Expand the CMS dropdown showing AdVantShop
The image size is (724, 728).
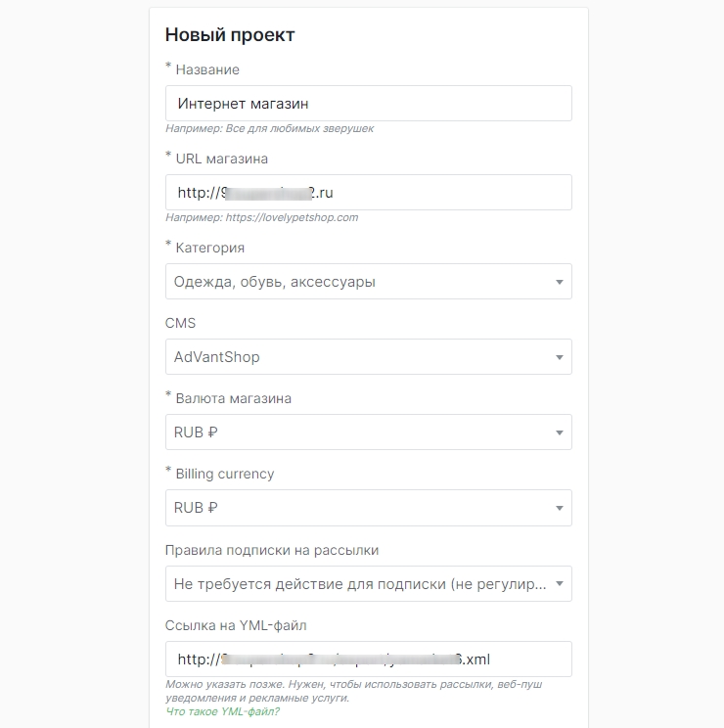368,357
